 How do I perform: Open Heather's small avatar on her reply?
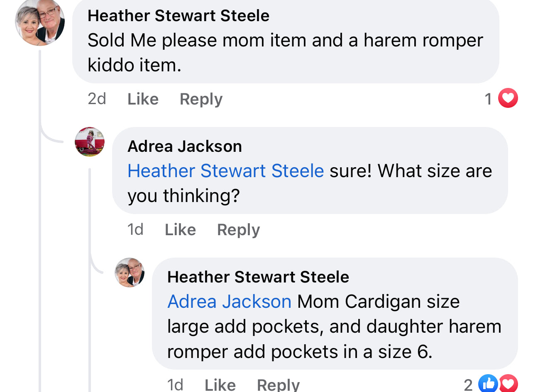pyautogui.click(x=130, y=273)
